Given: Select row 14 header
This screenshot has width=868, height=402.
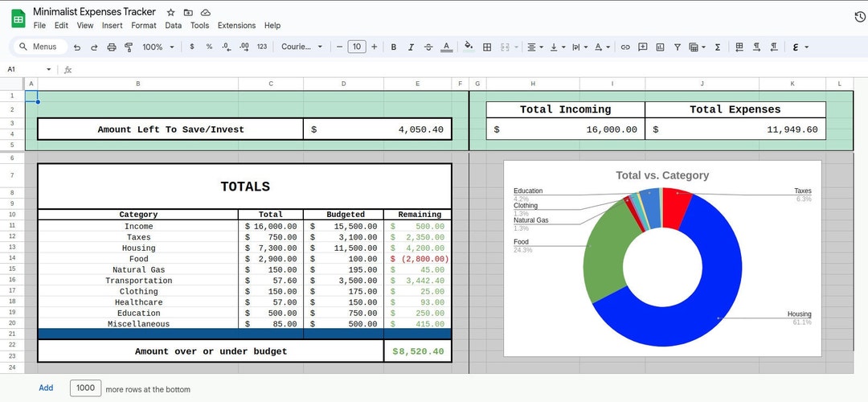Looking at the screenshot, I should tap(12, 259).
